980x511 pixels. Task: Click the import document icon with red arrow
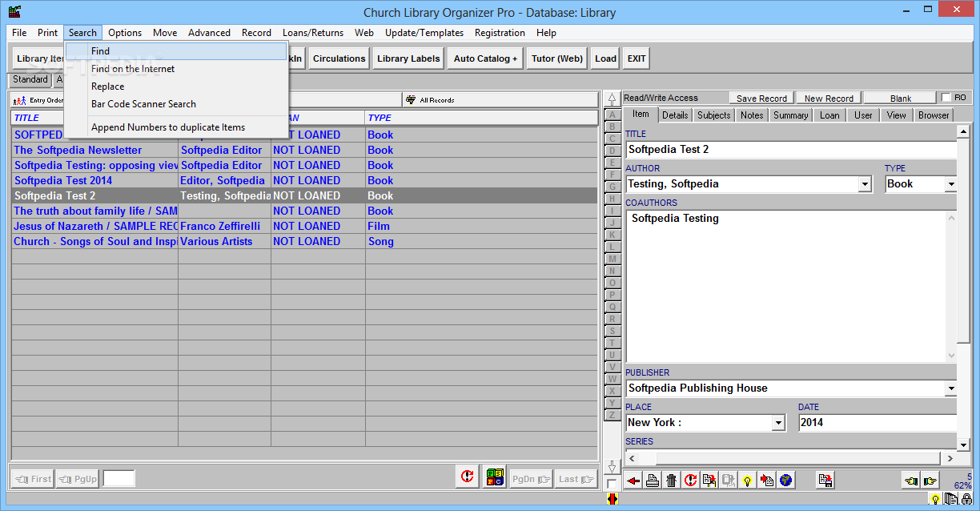[766, 481]
